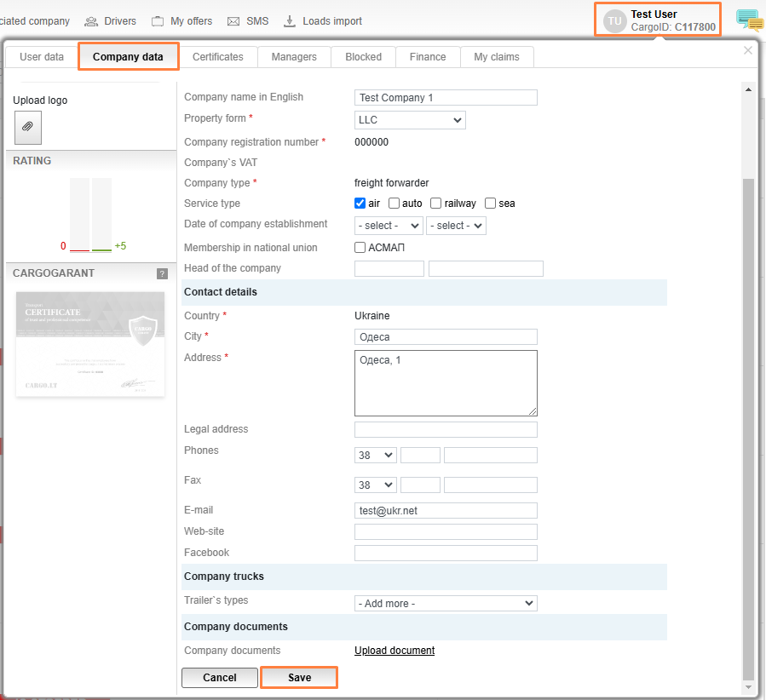
Task: Click Loads import in the top toolbar
Action: pos(322,21)
